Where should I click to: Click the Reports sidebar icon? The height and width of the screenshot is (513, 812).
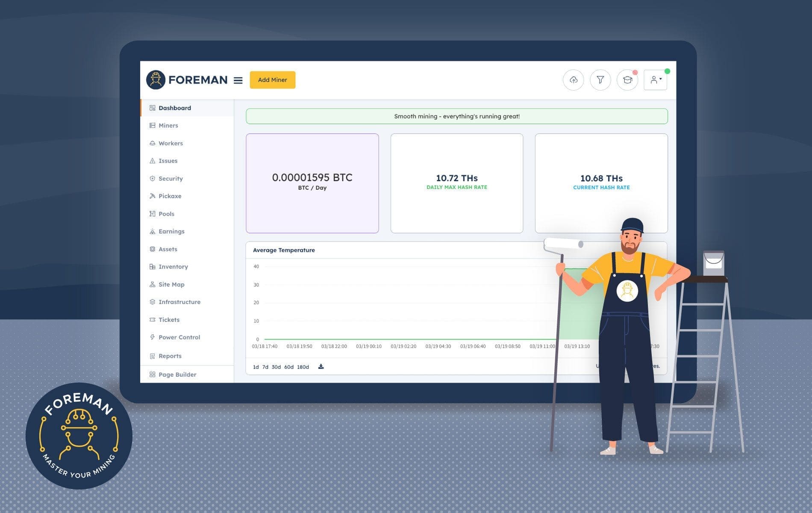tap(152, 356)
